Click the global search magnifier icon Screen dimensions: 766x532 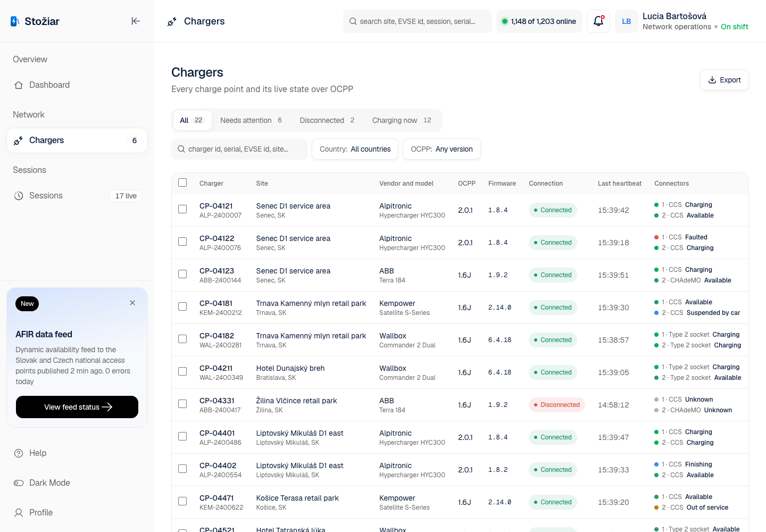pyautogui.click(x=353, y=21)
